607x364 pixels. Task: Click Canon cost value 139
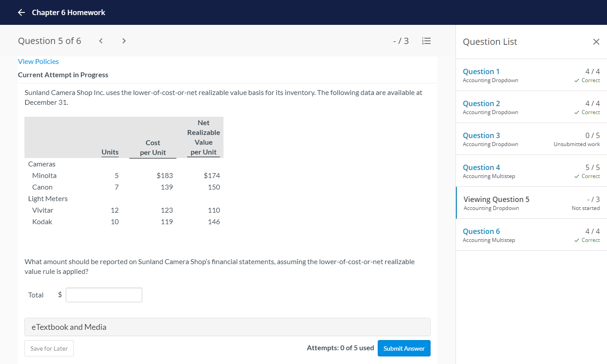167,187
